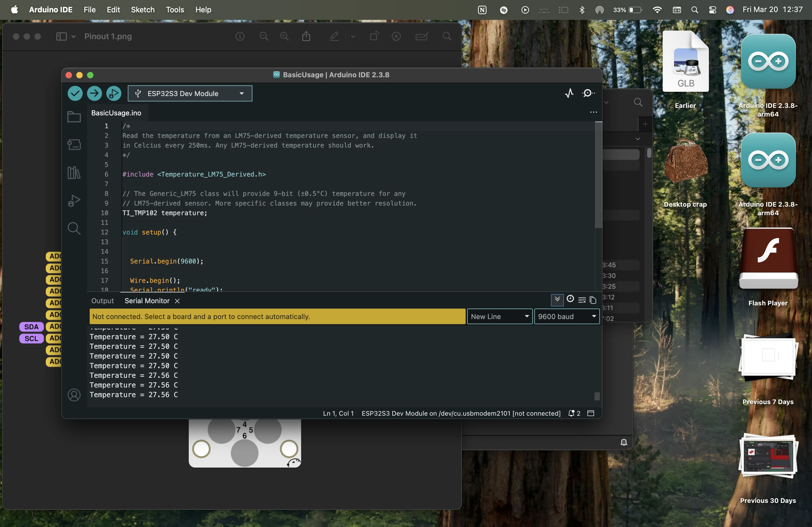Toggle the Preview sidebar view button
The height and width of the screenshot is (527, 812).
(x=61, y=36)
